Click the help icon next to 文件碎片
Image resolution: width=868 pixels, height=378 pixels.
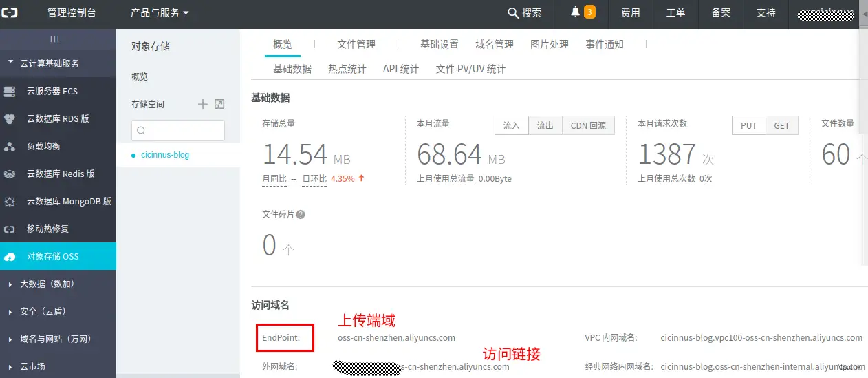300,214
